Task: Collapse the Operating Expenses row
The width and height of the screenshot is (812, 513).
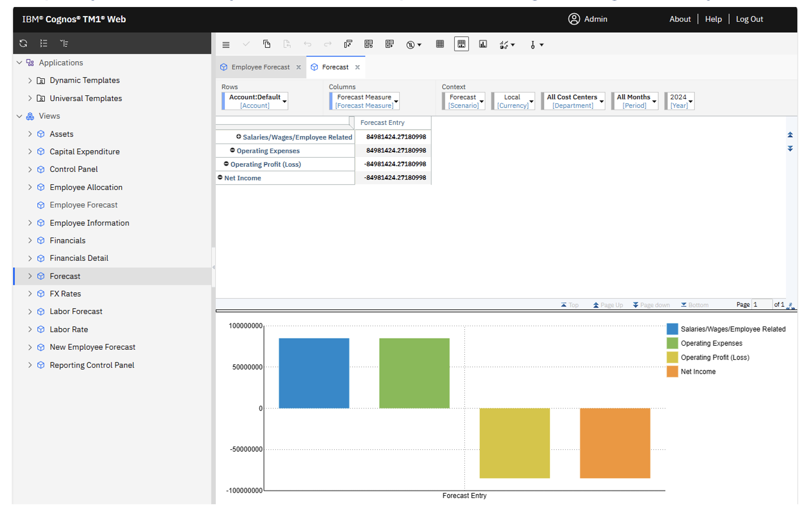Action: coord(232,151)
